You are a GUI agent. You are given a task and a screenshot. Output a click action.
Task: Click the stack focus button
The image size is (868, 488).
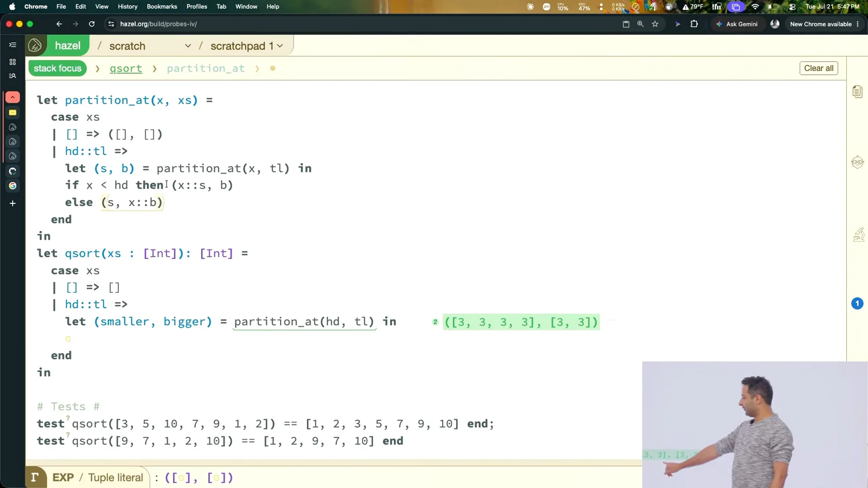[x=58, y=68]
